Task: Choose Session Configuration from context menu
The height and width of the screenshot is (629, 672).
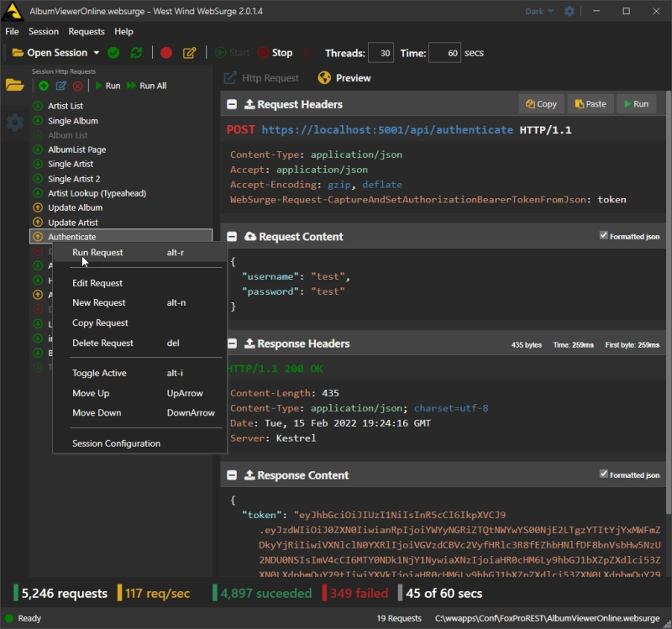Action: [x=139, y=443]
